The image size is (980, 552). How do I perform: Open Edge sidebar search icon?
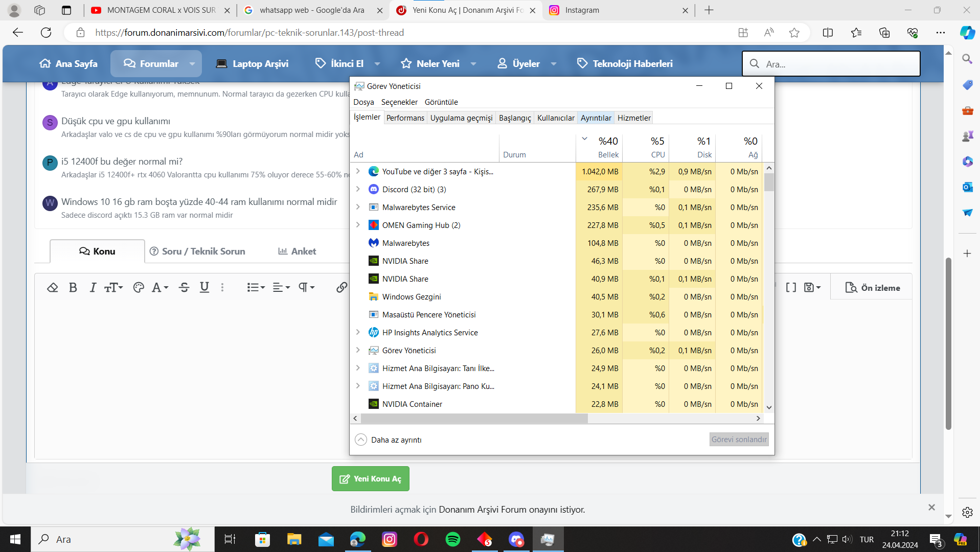(967, 59)
